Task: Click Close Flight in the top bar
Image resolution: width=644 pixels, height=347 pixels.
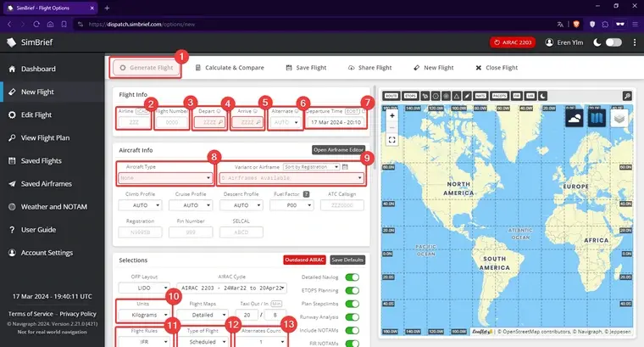Action: pos(497,68)
